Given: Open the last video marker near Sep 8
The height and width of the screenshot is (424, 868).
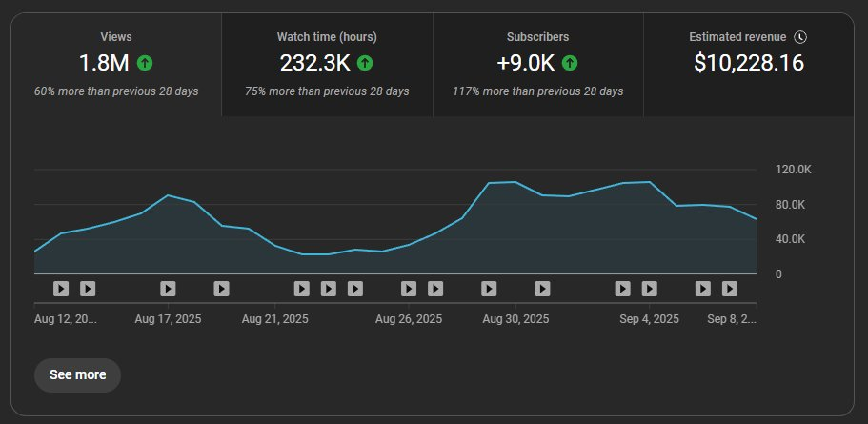Looking at the screenshot, I should (x=730, y=289).
